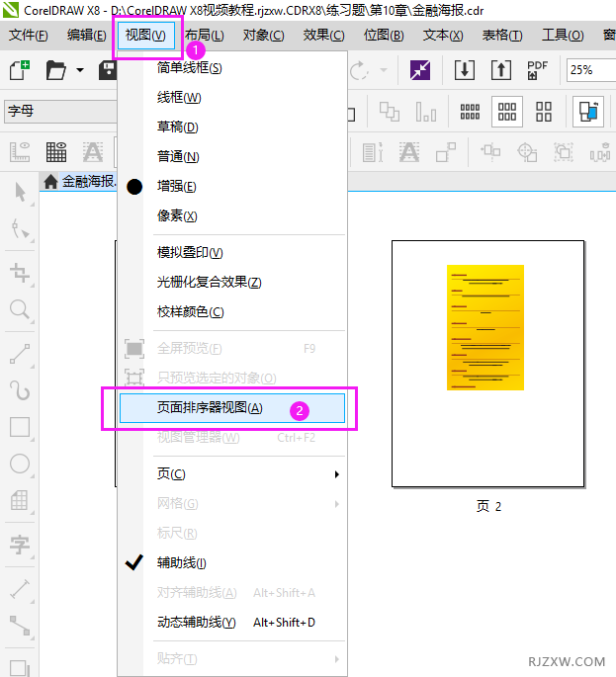Toggle 辅助线(I) checkmark
Viewport: 616px width, 677px height.
tap(232, 562)
